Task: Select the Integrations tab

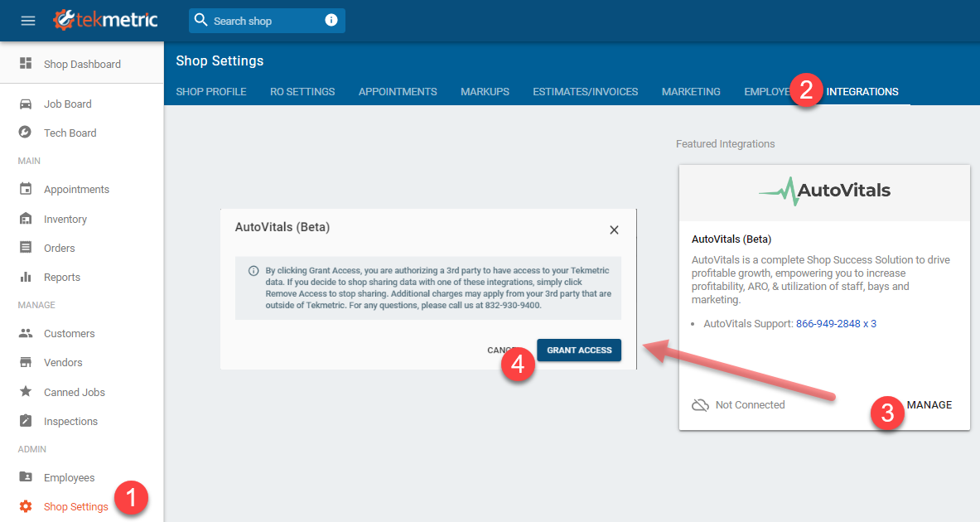Action: [x=862, y=91]
